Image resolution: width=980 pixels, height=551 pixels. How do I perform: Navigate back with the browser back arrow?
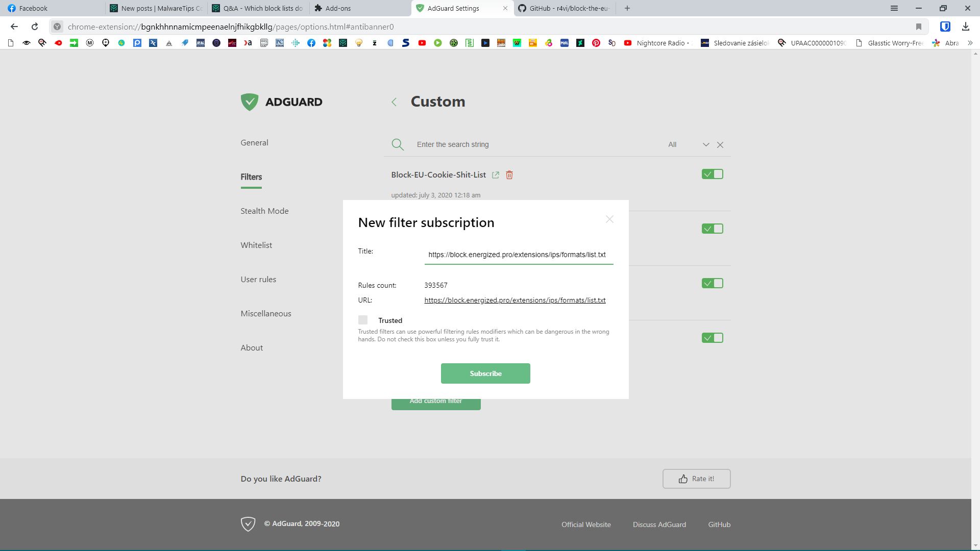pos(14,27)
